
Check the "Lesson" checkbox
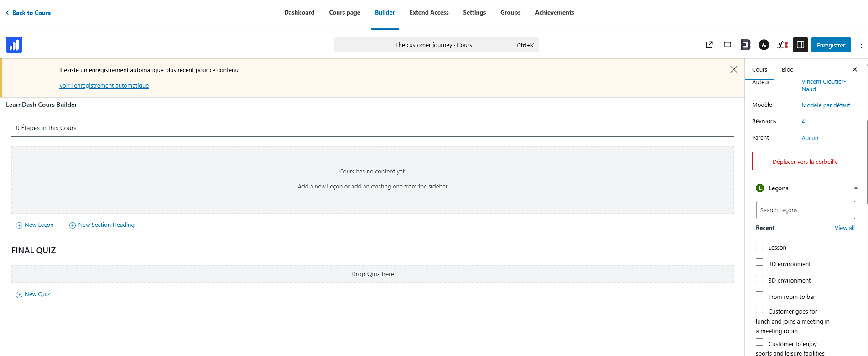(x=759, y=246)
